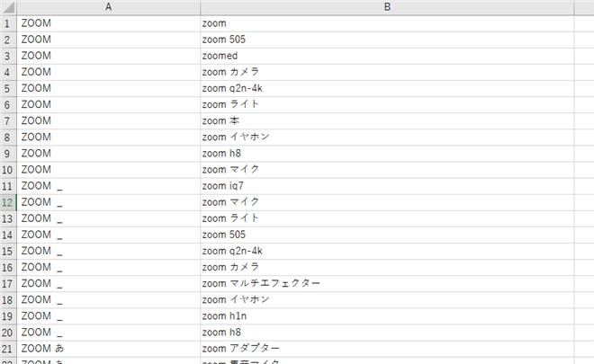Select cell B16 'zoom カメラ'
The height and width of the screenshot is (364, 594).
[x=387, y=268]
